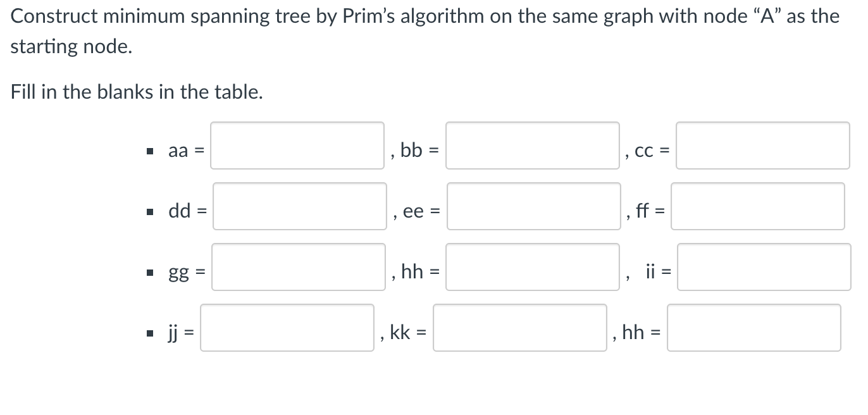The width and height of the screenshot is (868, 415).
Task: Click the bullet next to gg
Action: click(x=150, y=272)
